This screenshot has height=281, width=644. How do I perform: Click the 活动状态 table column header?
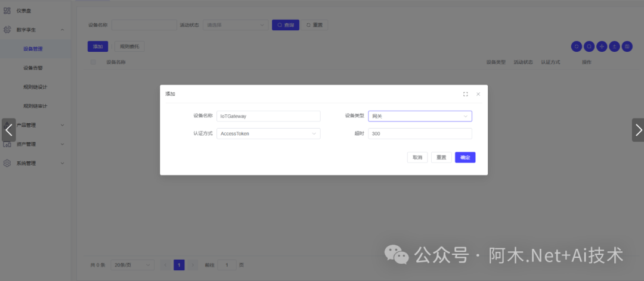[x=524, y=63]
